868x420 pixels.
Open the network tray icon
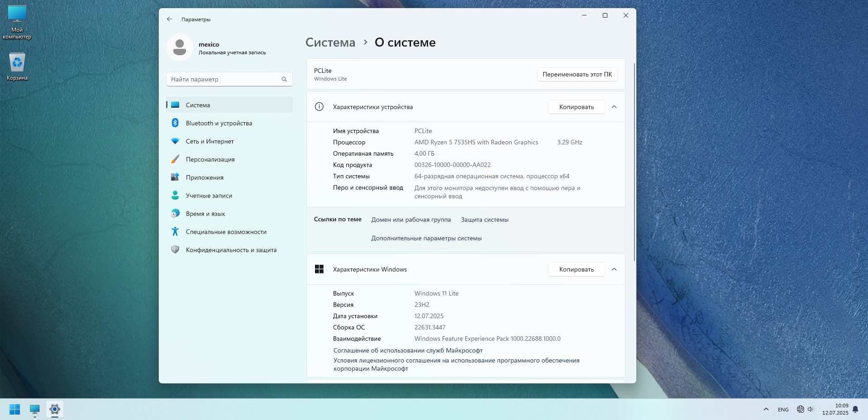[800, 409]
